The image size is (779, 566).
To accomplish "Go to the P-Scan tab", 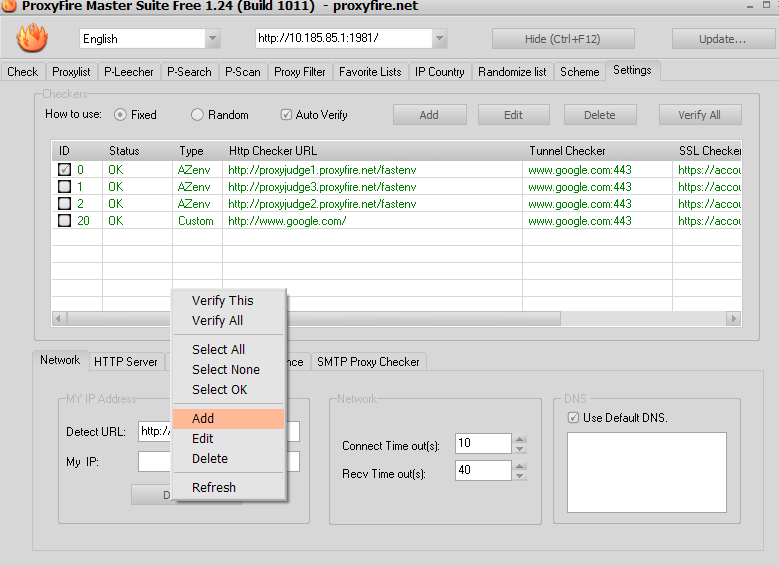I will coord(243,72).
